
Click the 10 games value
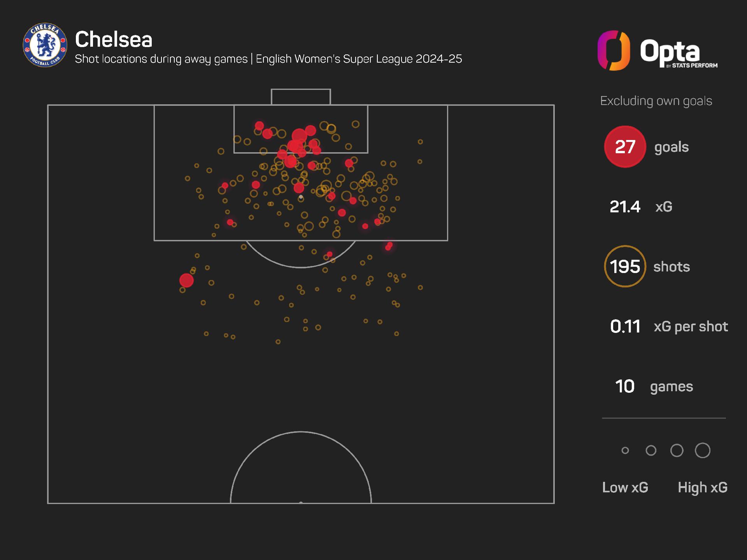coord(625,386)
